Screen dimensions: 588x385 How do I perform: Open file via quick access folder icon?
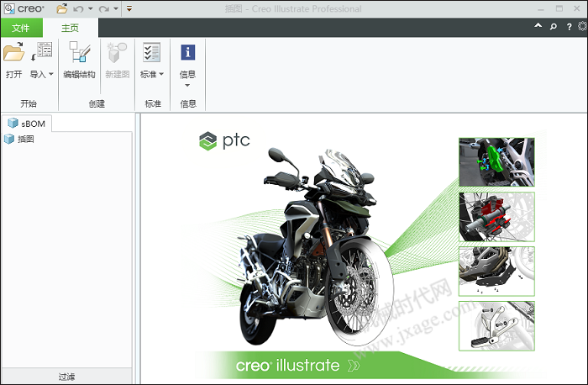tap(62, 8)
